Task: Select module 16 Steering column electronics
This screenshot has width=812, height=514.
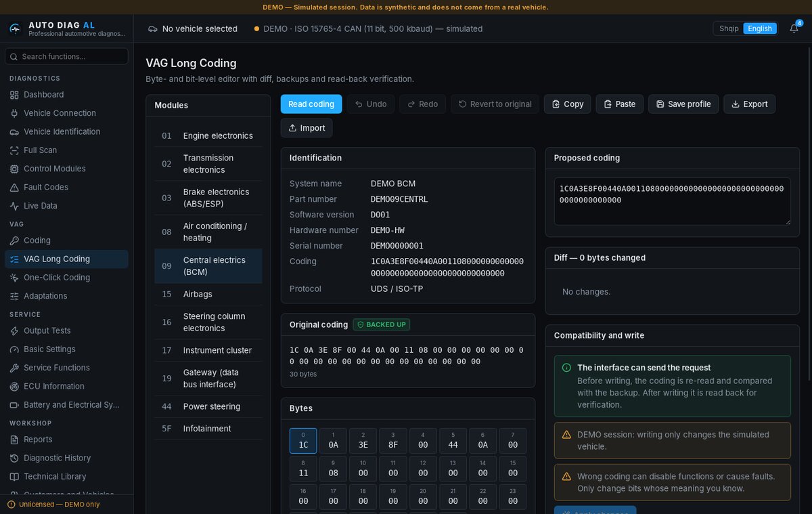Action: (208, 322)
